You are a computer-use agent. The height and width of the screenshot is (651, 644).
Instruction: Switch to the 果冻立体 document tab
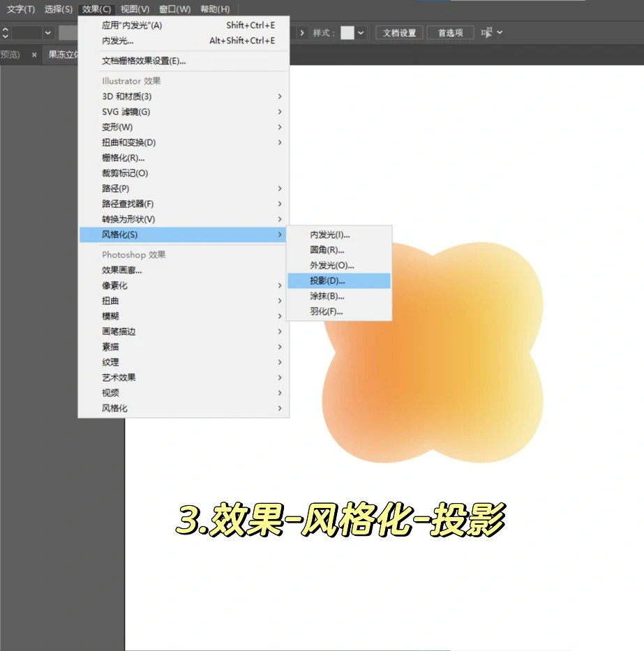tap(62, 54)
